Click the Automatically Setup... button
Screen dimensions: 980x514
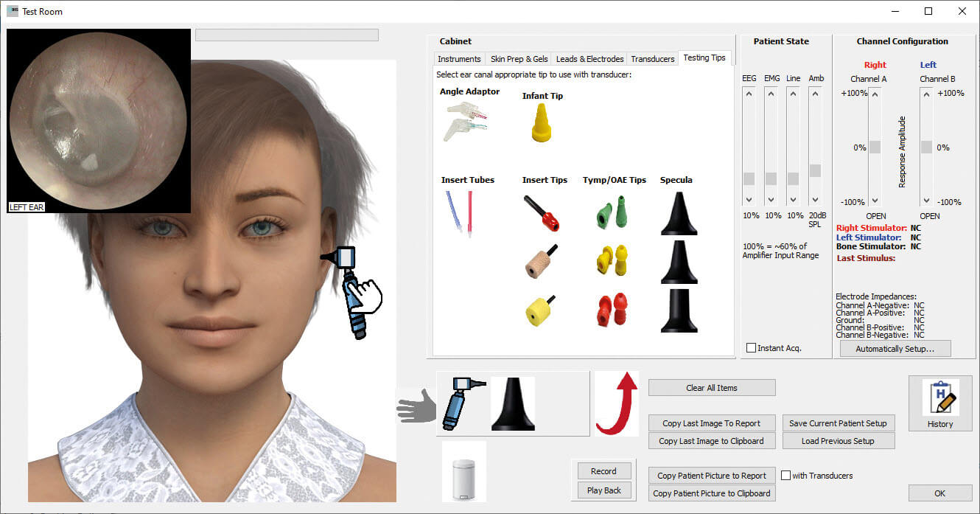click(895, 349)
